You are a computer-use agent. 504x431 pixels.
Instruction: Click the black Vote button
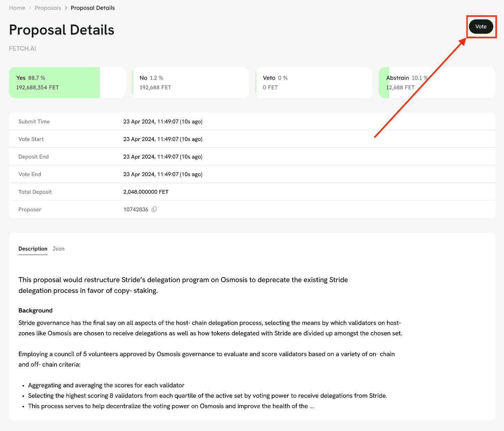pyautogui.click(x=481, y=27)
